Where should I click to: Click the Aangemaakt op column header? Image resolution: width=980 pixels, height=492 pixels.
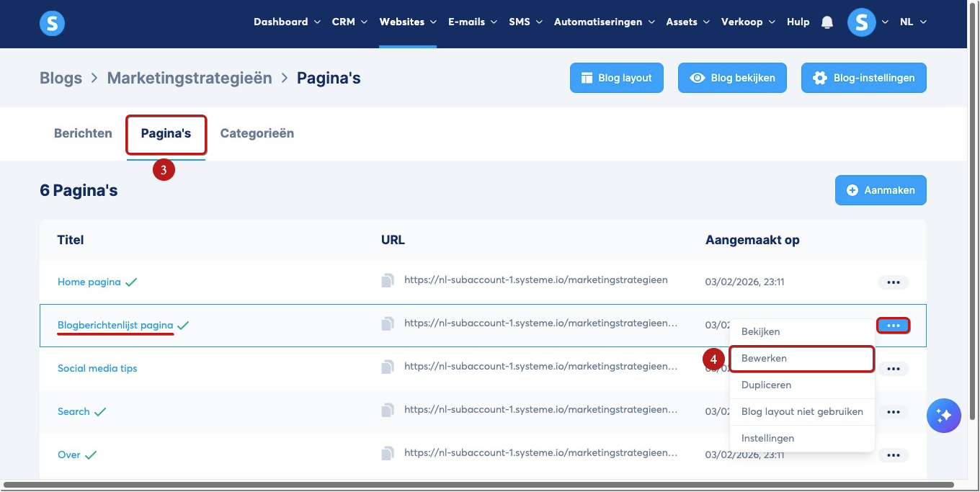(752, 240)
